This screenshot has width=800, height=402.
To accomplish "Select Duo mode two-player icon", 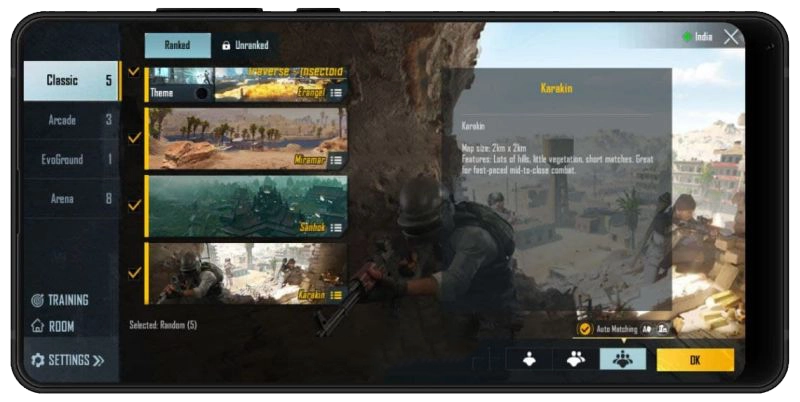I will 576,360.
